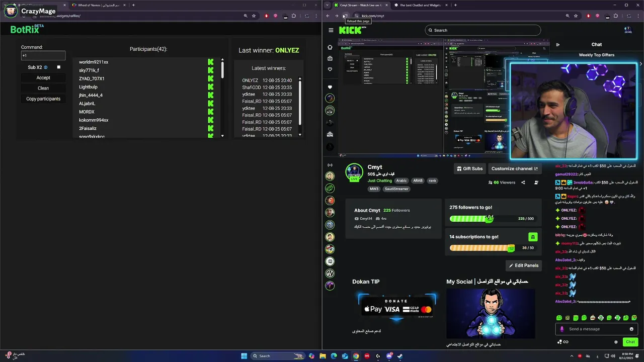Select the SaudiStreamer tag
The height and width of the screenshot is (362, 644).
[x=397, y=189]
